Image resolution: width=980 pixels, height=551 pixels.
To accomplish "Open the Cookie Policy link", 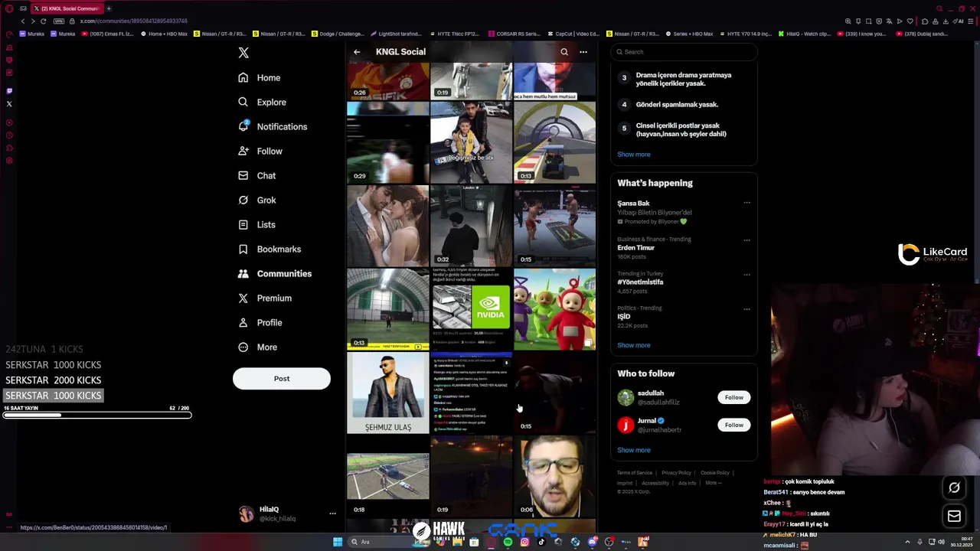I will (x=715, y=473).
